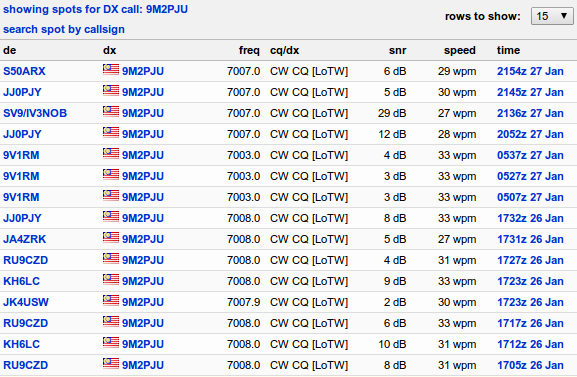
Task: Open spotter S50ARX callsign link
Action: [x=24, y=71]
